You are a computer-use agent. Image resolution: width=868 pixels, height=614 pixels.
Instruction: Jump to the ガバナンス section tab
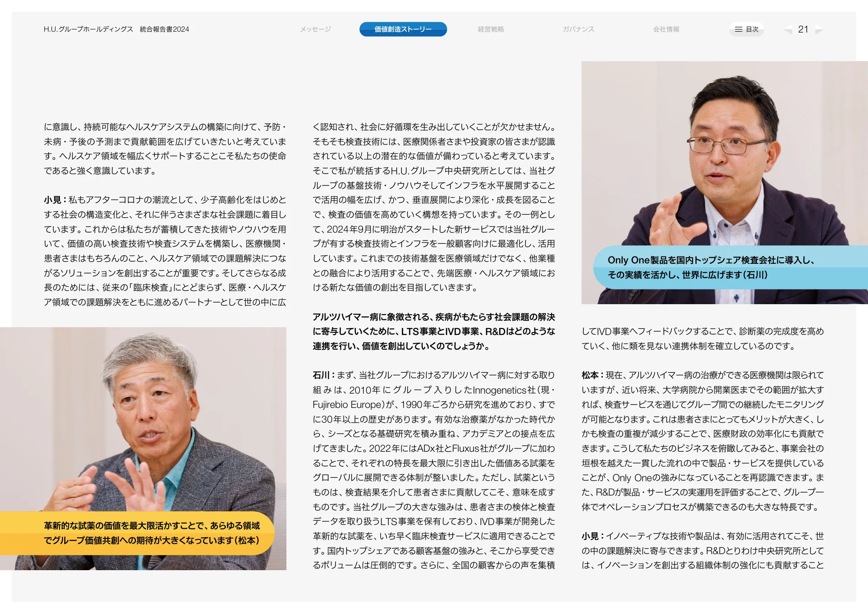(x=579, y=29)
